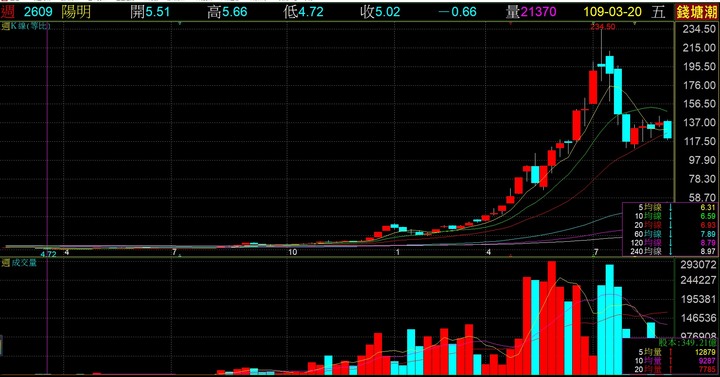Click the tallest red volume bar
This screenshot has height=377, width=720.
[x=551, y=318]
